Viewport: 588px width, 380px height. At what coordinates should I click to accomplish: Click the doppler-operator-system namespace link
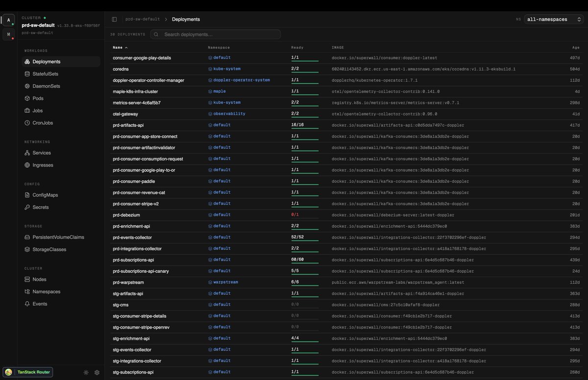click(242, 80)
